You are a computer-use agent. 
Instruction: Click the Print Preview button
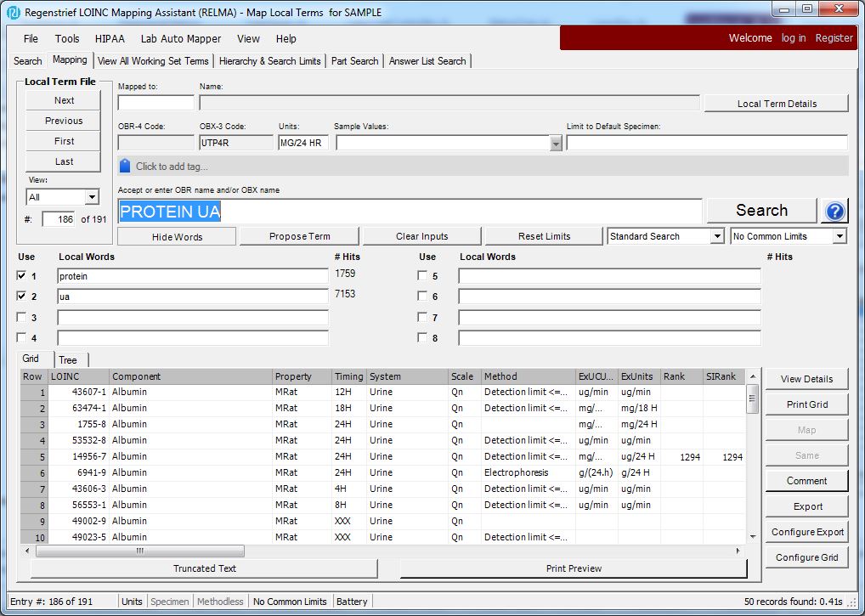coord(574,568)
